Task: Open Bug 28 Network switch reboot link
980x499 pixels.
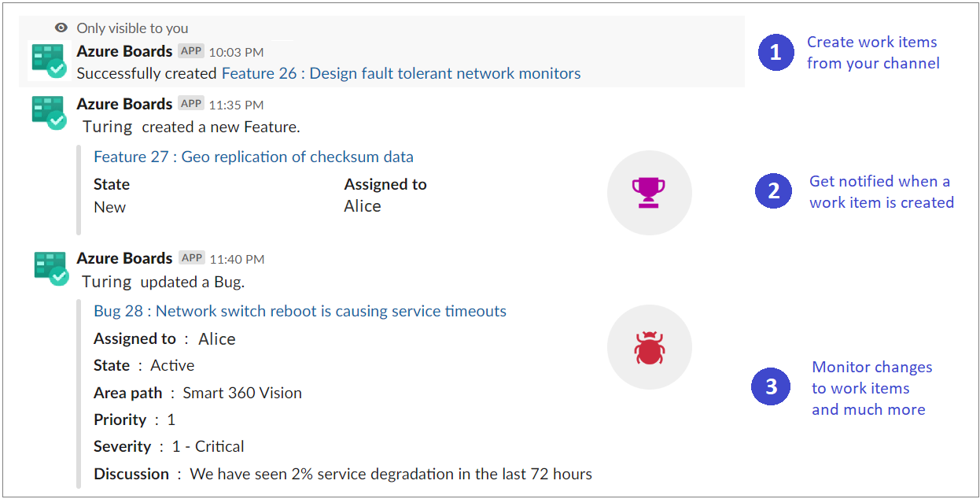Action: 300,311
